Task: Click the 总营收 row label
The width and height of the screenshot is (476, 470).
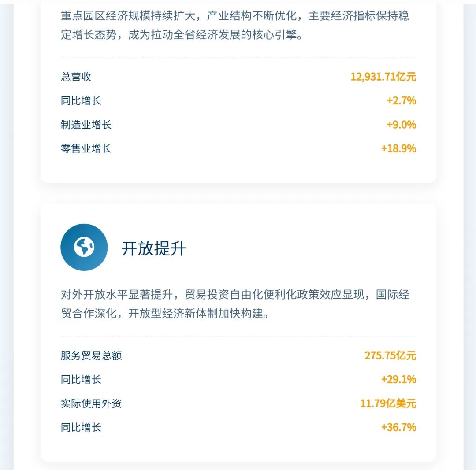Action: pos(76,77)
